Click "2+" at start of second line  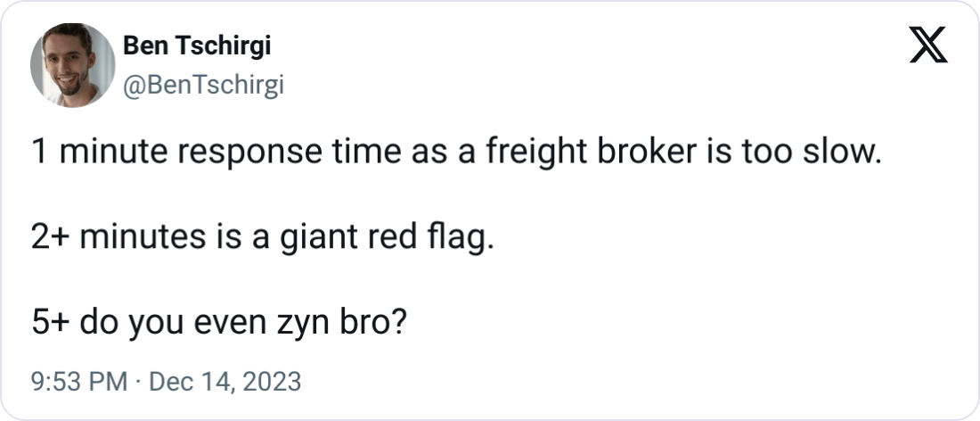click(x=51, y=238)
